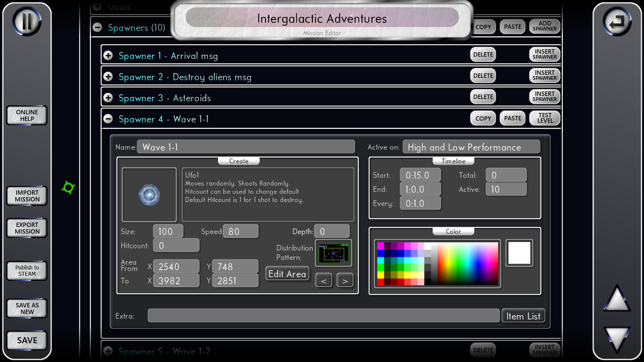The height and width of the screenshot is (362, 644).
Task: Click Publish to STEAM
Action: tap(26, 270)
